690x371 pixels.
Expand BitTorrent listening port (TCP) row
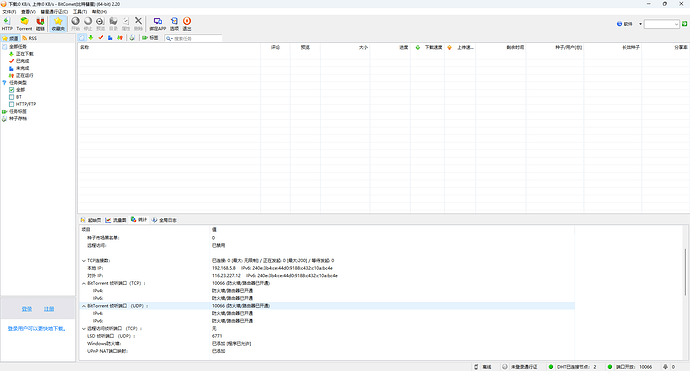(84, 283)
